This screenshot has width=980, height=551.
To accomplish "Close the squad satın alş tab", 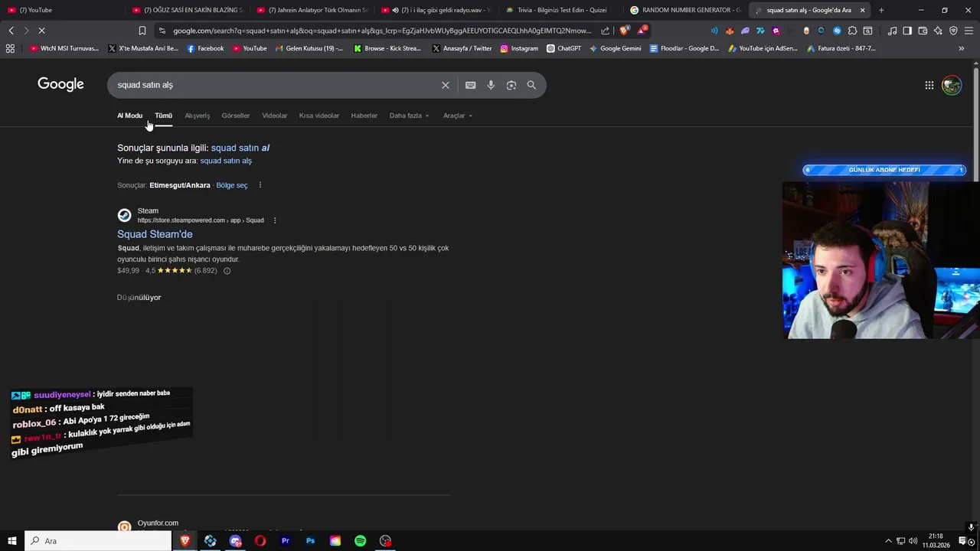I will [863, 10].
